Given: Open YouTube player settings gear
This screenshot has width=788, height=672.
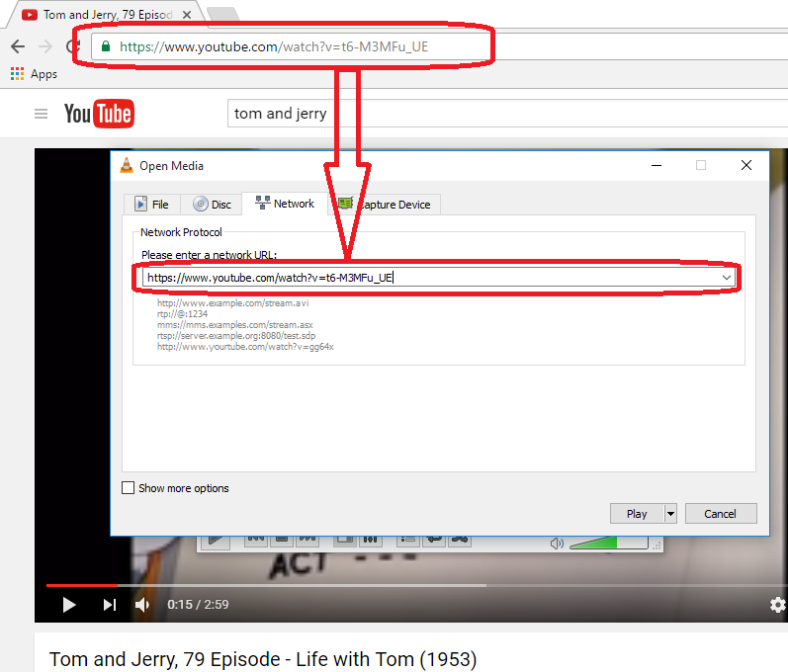Looking at the screenshot, I should click(x=778, y=605).
